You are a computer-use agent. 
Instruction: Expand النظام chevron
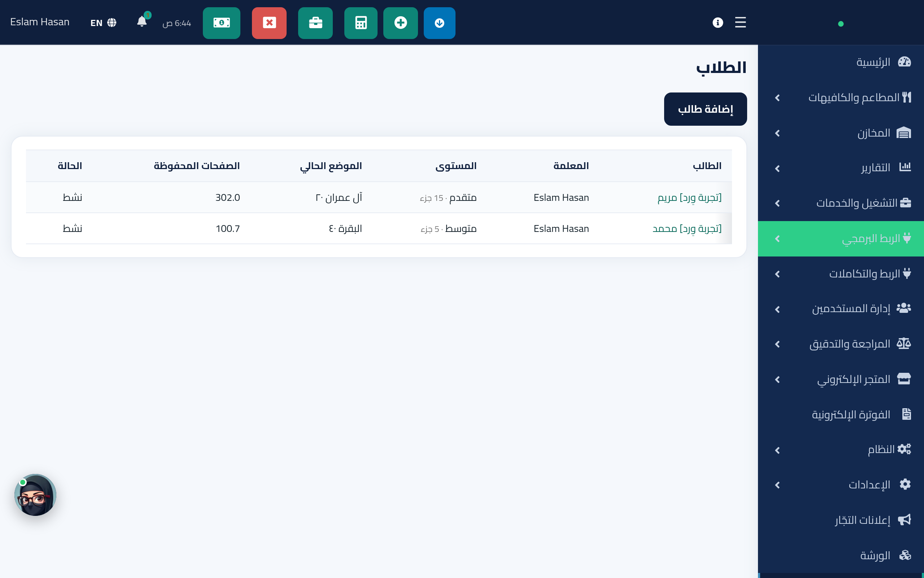tap(777, 450)
